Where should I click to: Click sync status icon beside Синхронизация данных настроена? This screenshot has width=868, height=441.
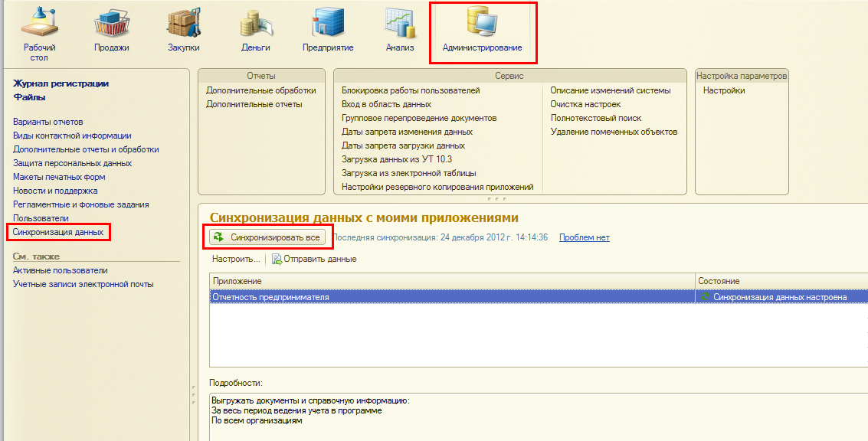tap(705, 297)
